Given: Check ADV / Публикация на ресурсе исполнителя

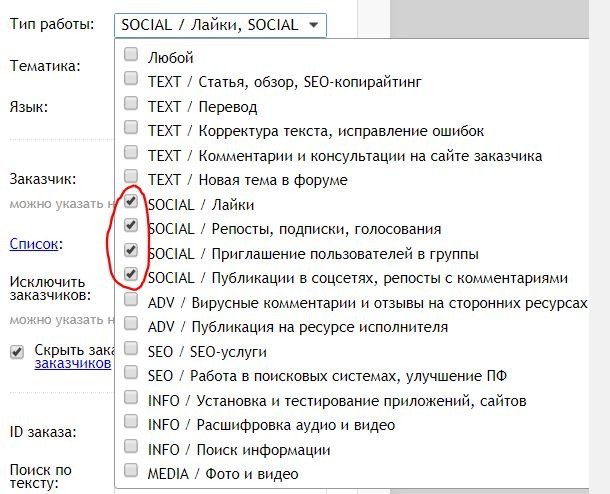Looking at the screenshot, I should click(x=131, y=324).
